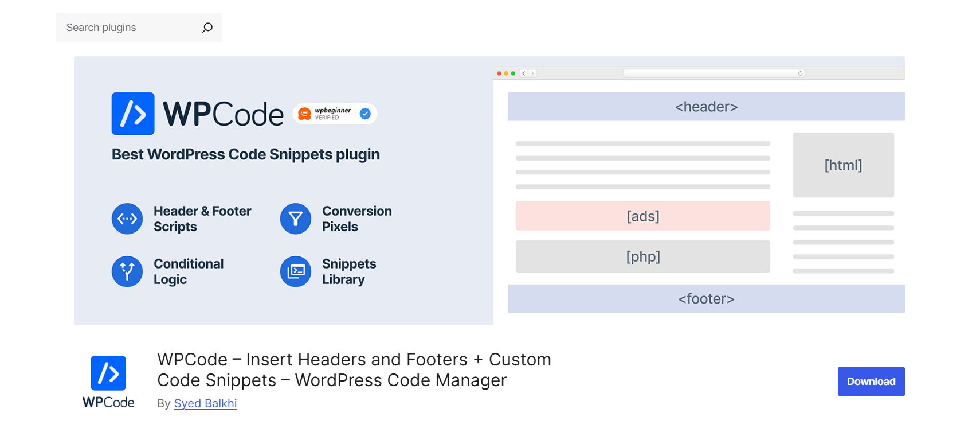Click the [ads] pink block
The width and height of the screenshot is (980, 428).
click(643, 216)
